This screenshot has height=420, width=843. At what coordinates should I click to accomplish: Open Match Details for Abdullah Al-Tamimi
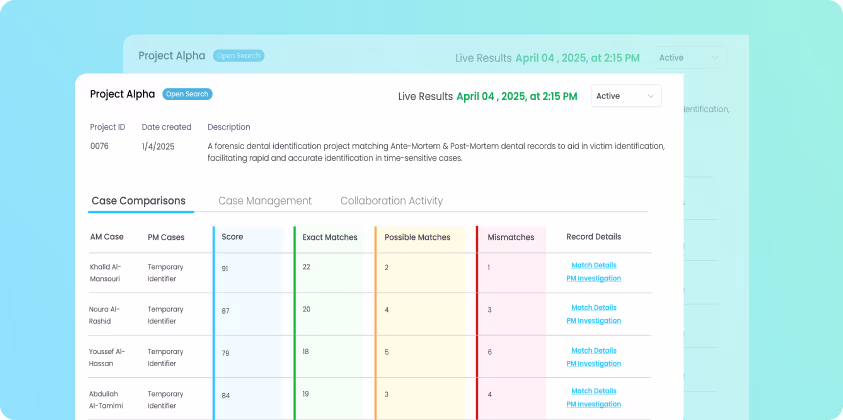coord(594,391)
